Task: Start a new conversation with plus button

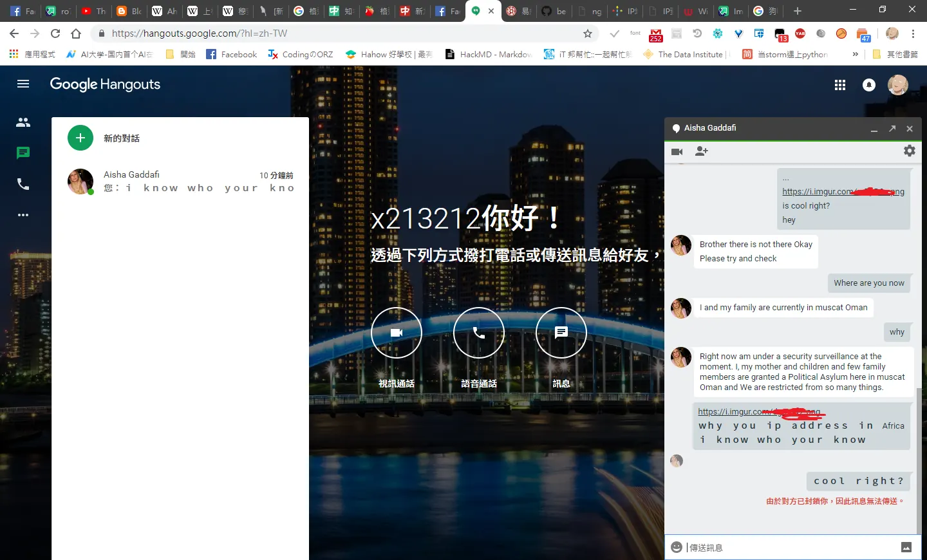Action: click(80, 138)
